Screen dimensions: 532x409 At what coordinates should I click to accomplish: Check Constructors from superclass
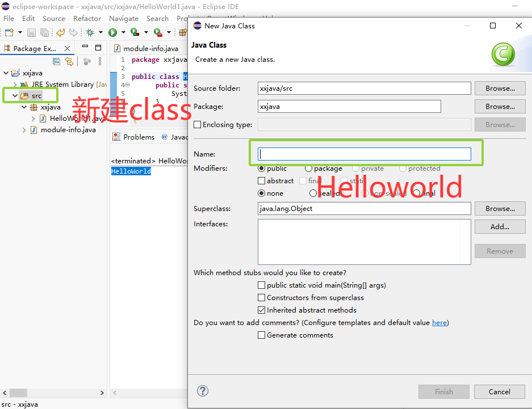[x=261, y=297]
